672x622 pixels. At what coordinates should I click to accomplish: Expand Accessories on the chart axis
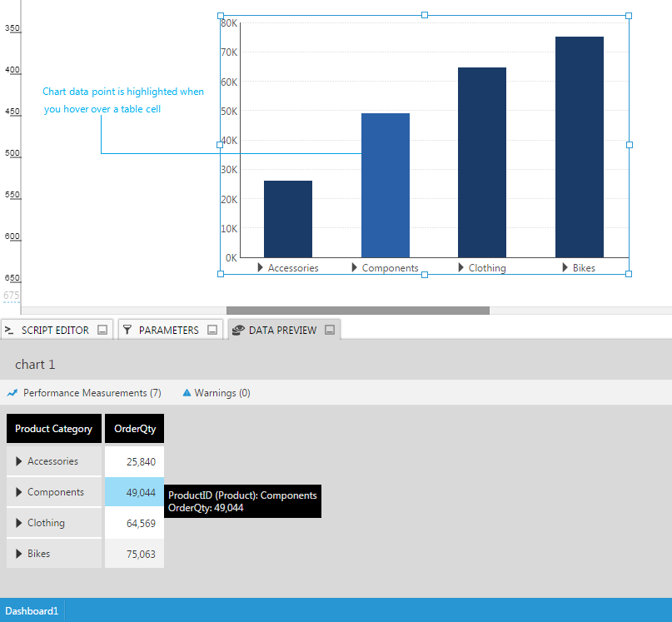[x=261, y=268]
